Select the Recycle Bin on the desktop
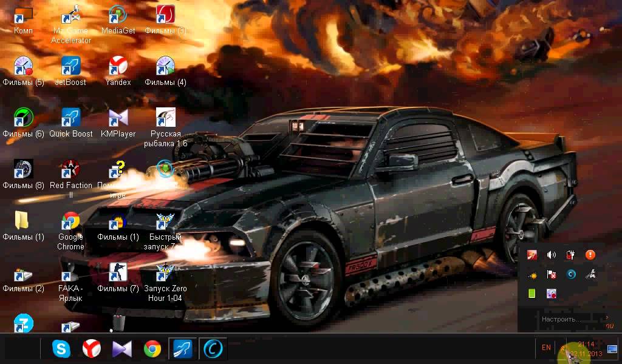 118,323
